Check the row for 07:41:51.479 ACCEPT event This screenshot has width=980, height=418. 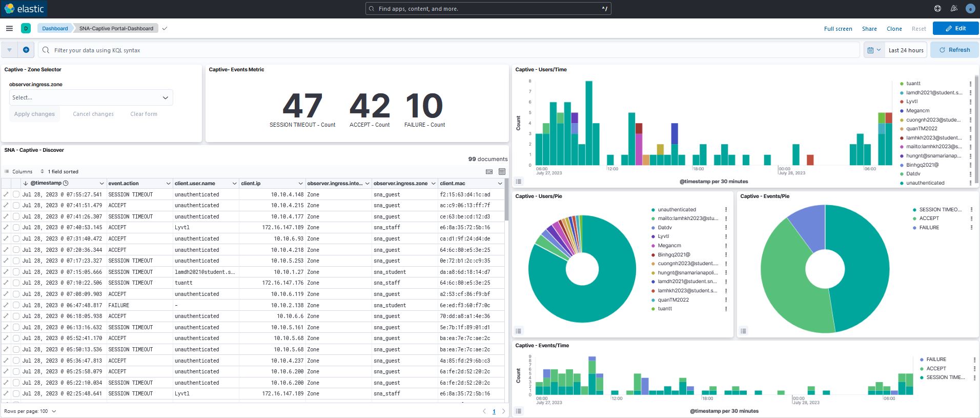(x=16, y=205)
